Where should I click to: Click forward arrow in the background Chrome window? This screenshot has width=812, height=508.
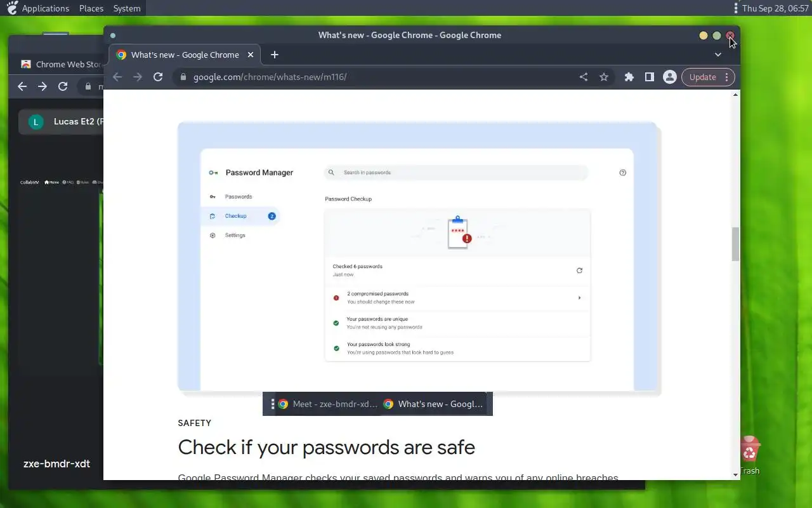point(43,86)
